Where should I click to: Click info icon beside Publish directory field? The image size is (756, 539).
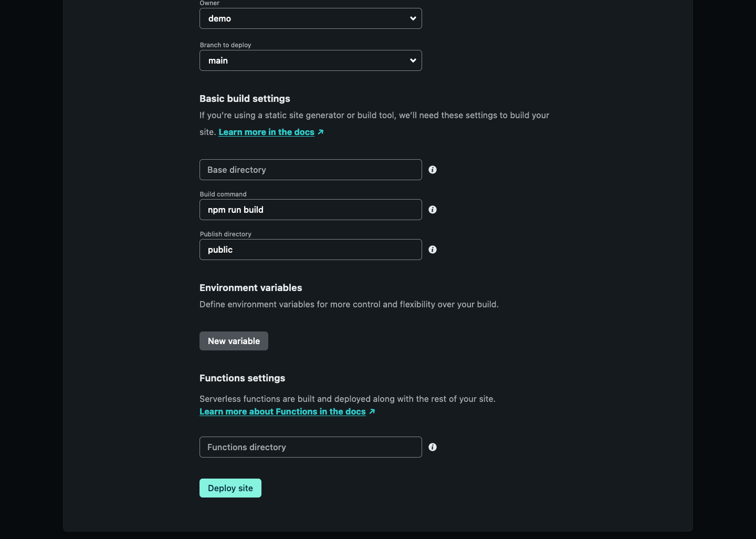tap(433, 250)
